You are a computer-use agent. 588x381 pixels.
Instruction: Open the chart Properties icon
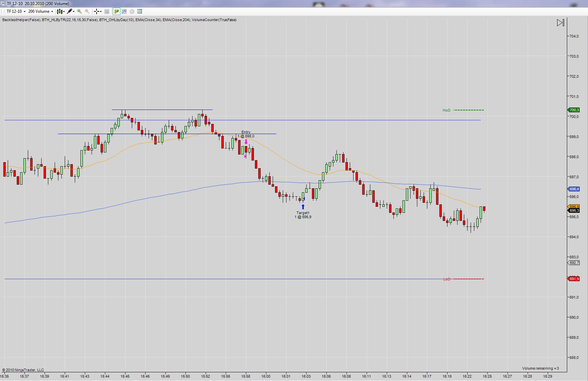(x=140, y=11)
